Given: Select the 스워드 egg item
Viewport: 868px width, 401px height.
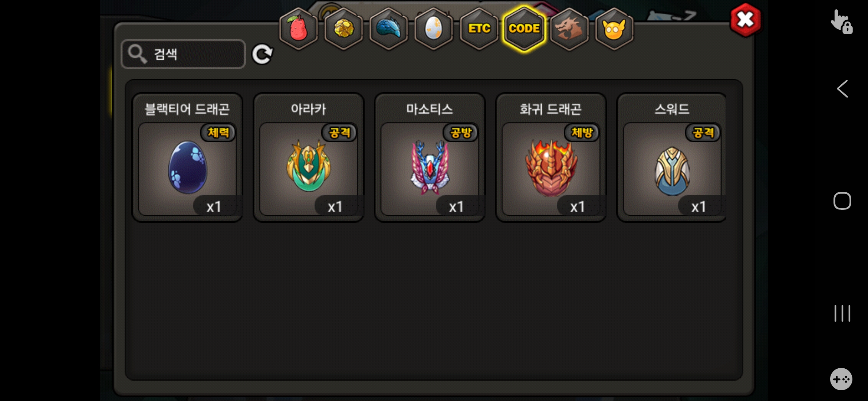Looking at the screenshot, I should tap(672, 157).
